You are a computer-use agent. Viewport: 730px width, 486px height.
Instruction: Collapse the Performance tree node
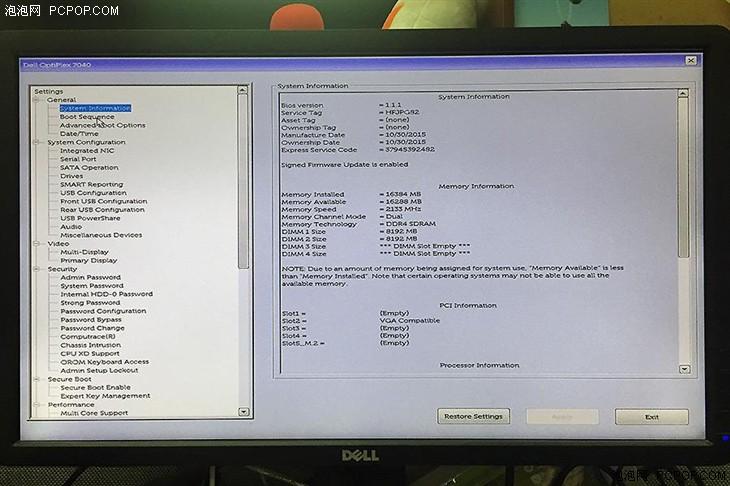pos(37,405)
